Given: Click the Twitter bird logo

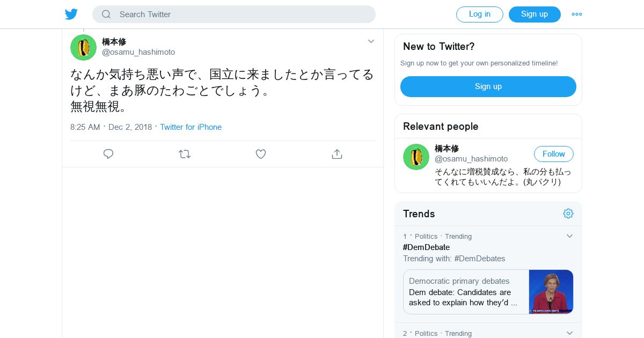Looking at the screenshot, I should tap(71, 14).
